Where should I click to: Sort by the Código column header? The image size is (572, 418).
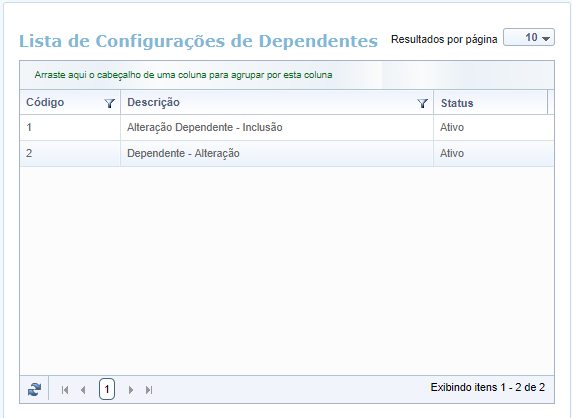coord(45,102)
